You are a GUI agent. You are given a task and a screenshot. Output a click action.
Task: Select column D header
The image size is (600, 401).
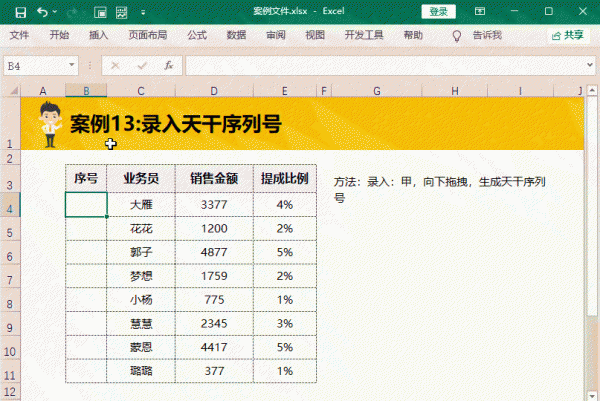(214, 91)
